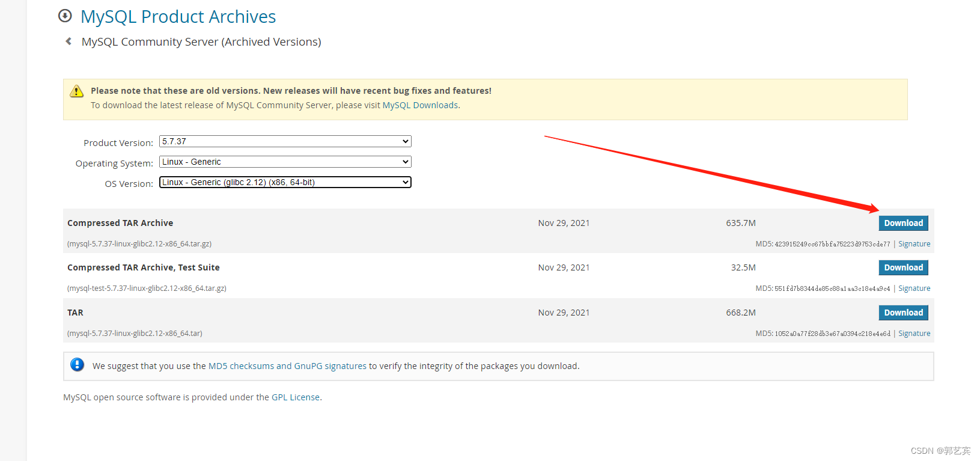Click the Product Version label

(118, 143)
